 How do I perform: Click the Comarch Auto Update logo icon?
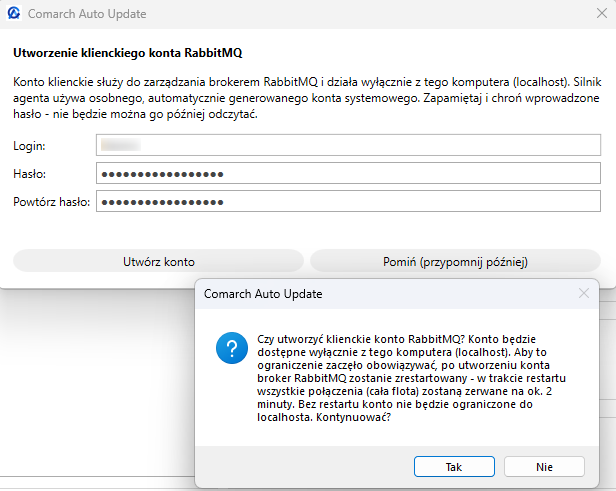14,13
